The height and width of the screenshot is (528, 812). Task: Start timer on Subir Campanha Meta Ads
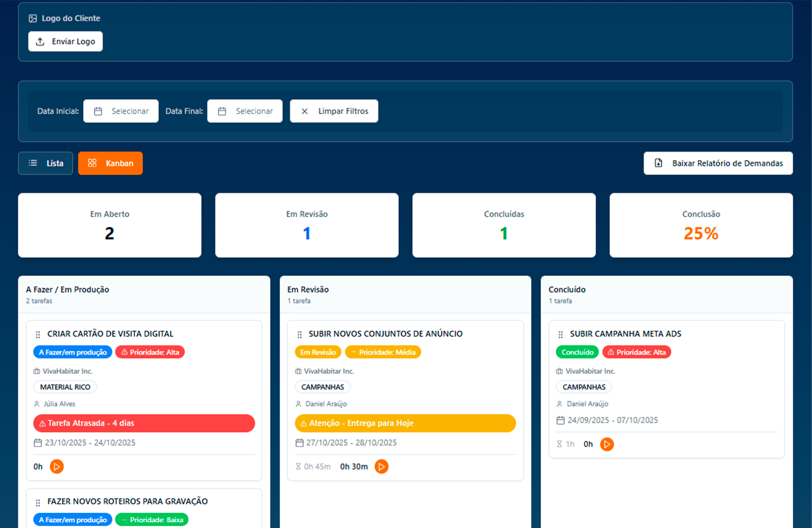[x=607, y=444]
